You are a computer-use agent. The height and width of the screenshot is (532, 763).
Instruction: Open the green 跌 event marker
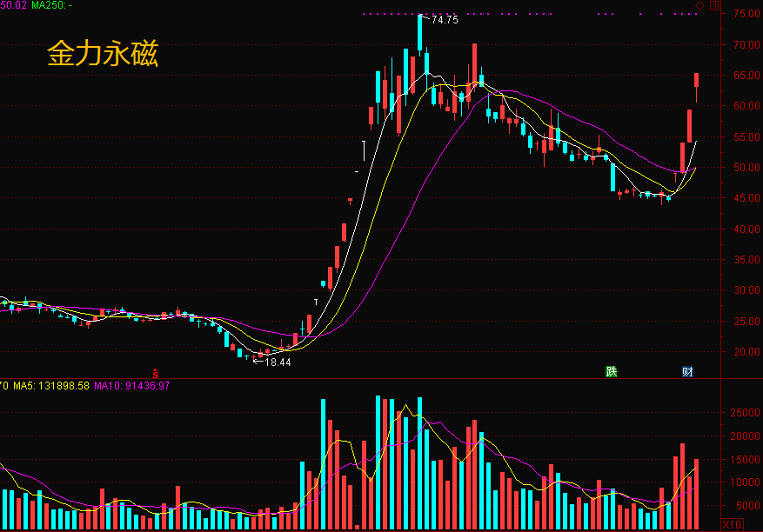click(611, 372)
